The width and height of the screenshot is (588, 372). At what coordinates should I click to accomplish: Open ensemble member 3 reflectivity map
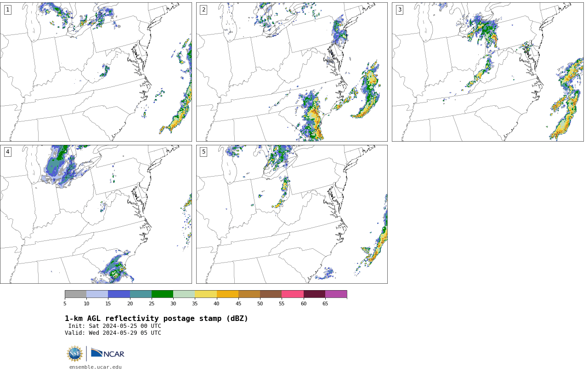(x=488, y=72)
